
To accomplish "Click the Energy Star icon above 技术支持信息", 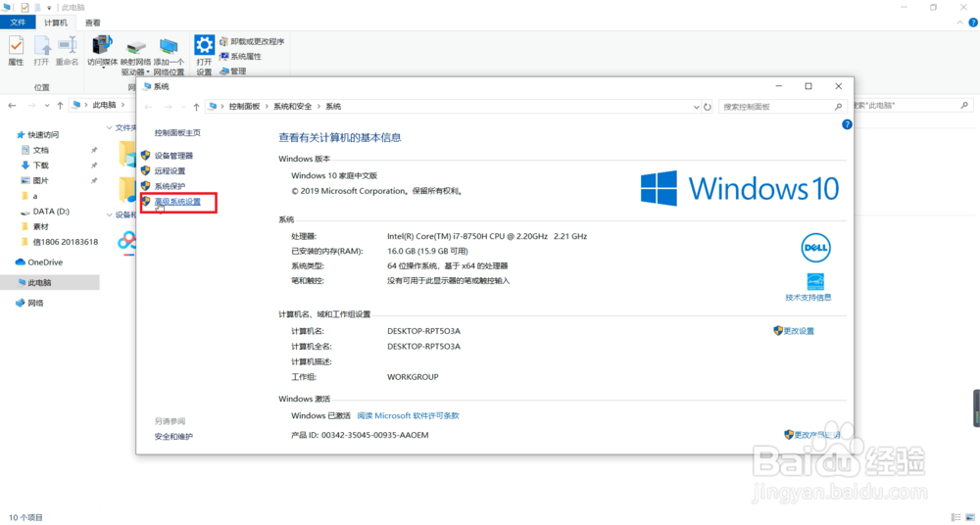I will pyautogui.click(x=815, y=281).
